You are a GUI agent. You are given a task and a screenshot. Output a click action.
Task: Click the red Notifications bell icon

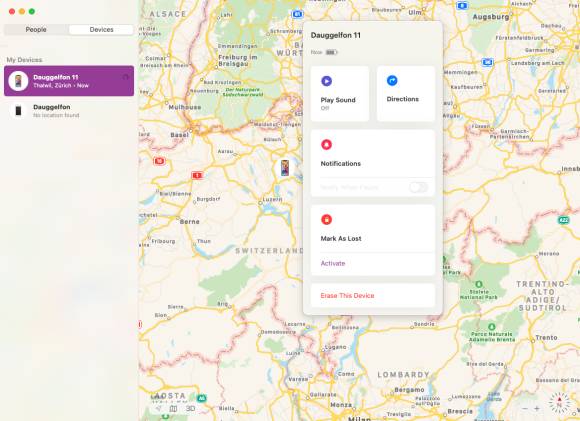coord(326,144)
